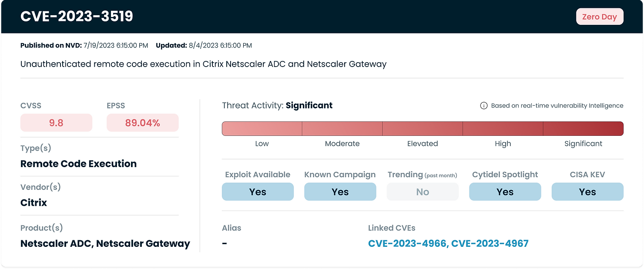Select the Vendor(s) Citrix entry
The image size is (644, 269).
34,202
